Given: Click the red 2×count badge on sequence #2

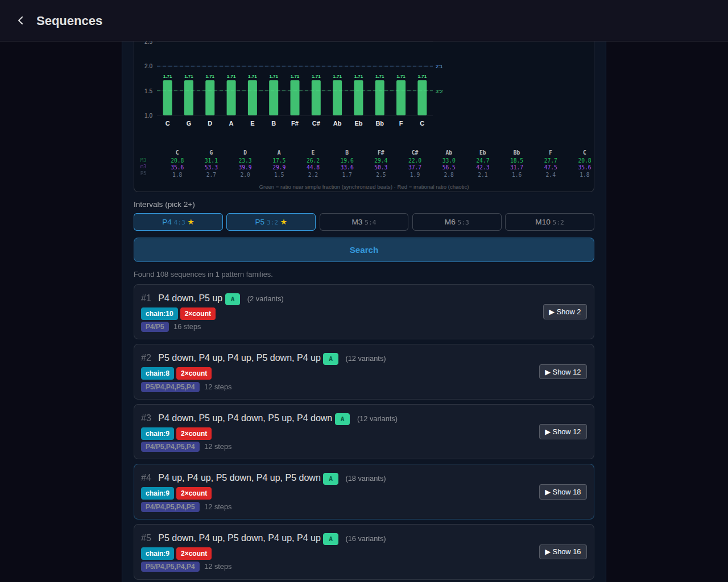Looking at the screenshot, I should tap(193, 373).
